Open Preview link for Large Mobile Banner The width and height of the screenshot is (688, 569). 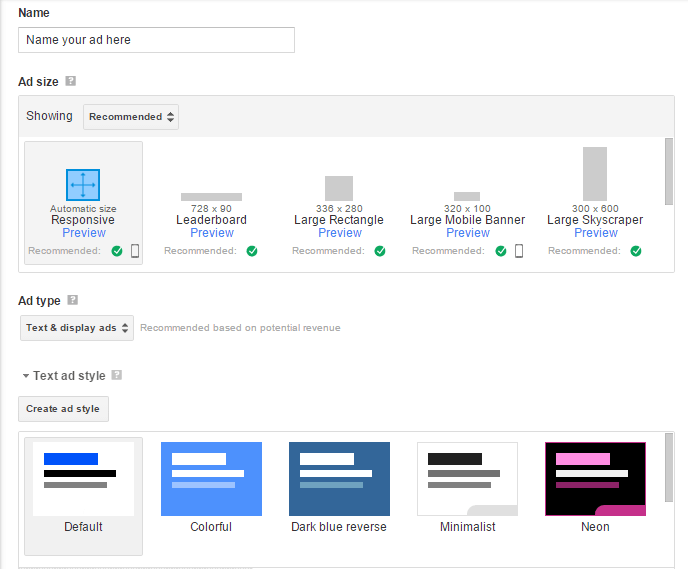(x=468, y=233)
